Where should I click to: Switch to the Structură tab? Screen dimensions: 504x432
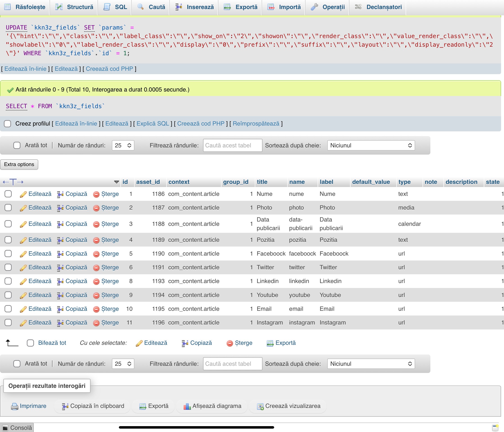click(74, 7)
